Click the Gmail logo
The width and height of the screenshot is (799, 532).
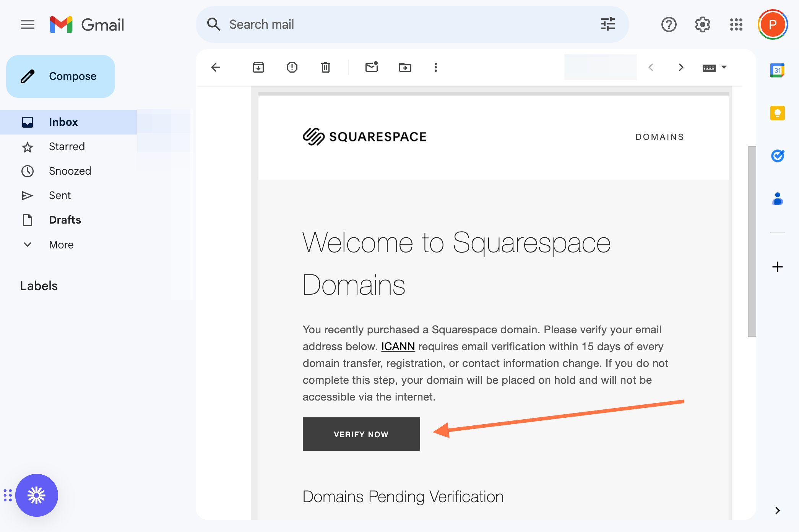[x=87, y=25]
